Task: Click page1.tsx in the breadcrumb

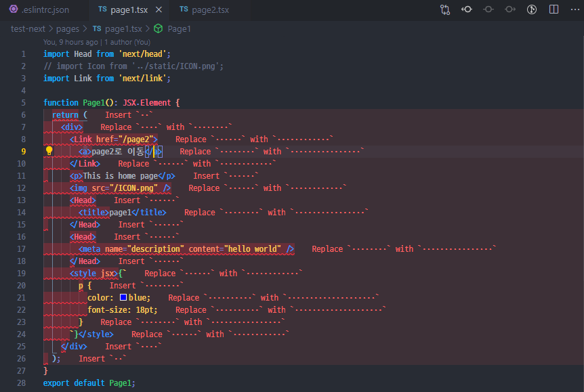Action: [123, 28]
